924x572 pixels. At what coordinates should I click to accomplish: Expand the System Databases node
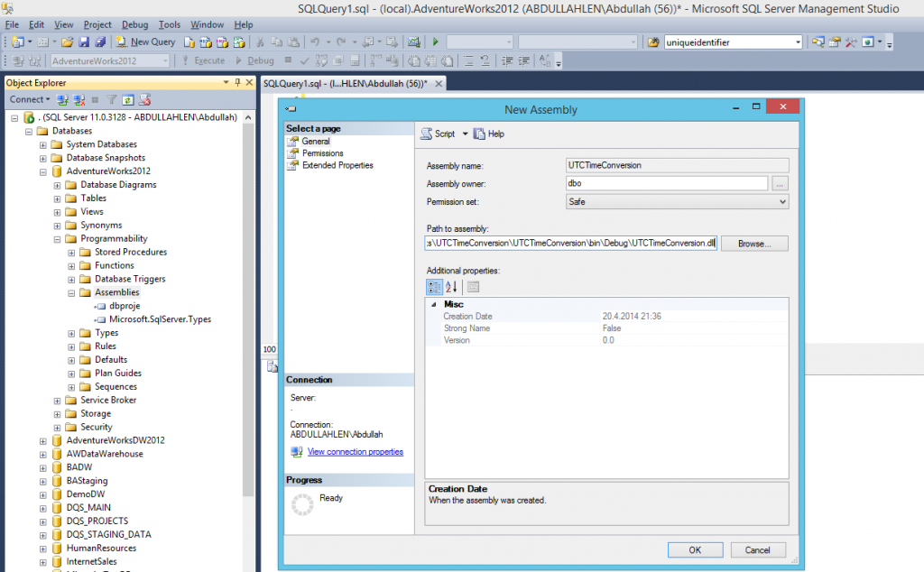(42, 145)
